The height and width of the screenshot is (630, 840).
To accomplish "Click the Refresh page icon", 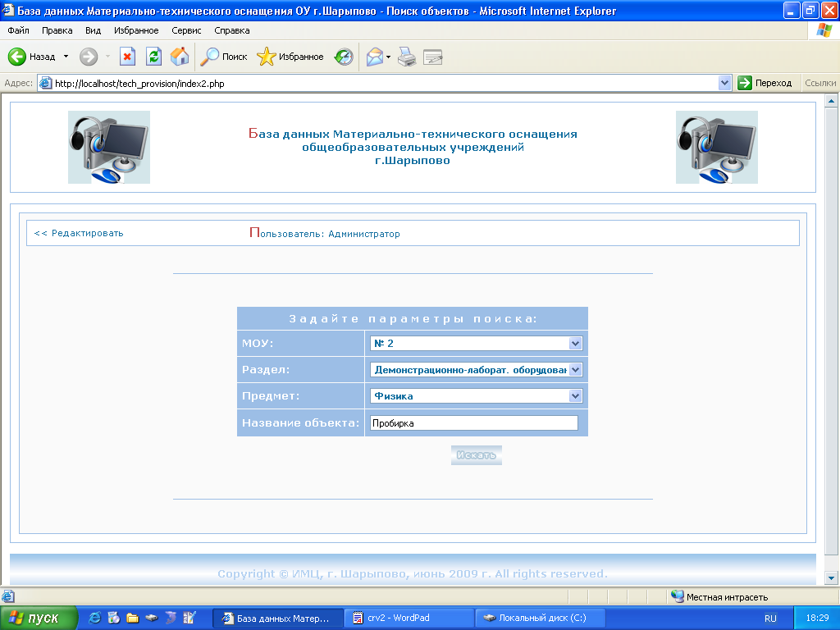I will [153, 57].
